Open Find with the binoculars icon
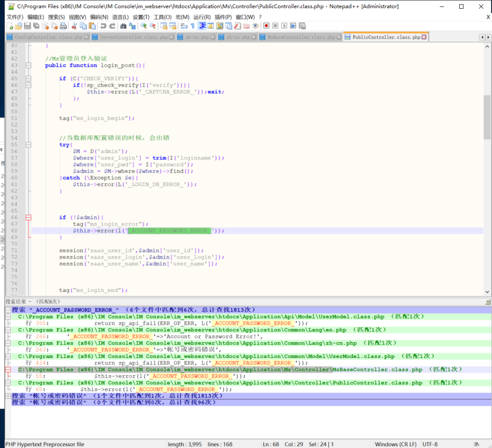This screenshot has height=448, width=492. 123,26
